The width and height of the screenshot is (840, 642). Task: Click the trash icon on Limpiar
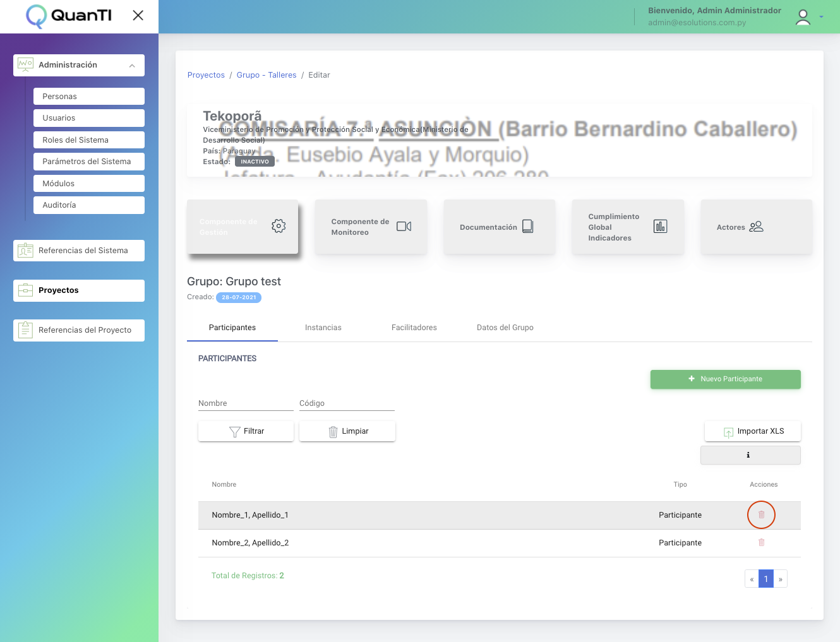coord(333,432)
